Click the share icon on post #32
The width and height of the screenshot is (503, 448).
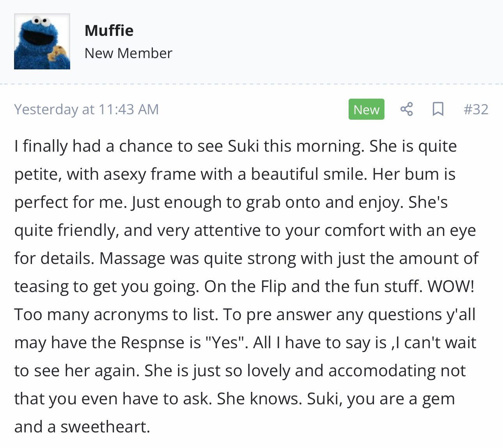click(406, 109)
